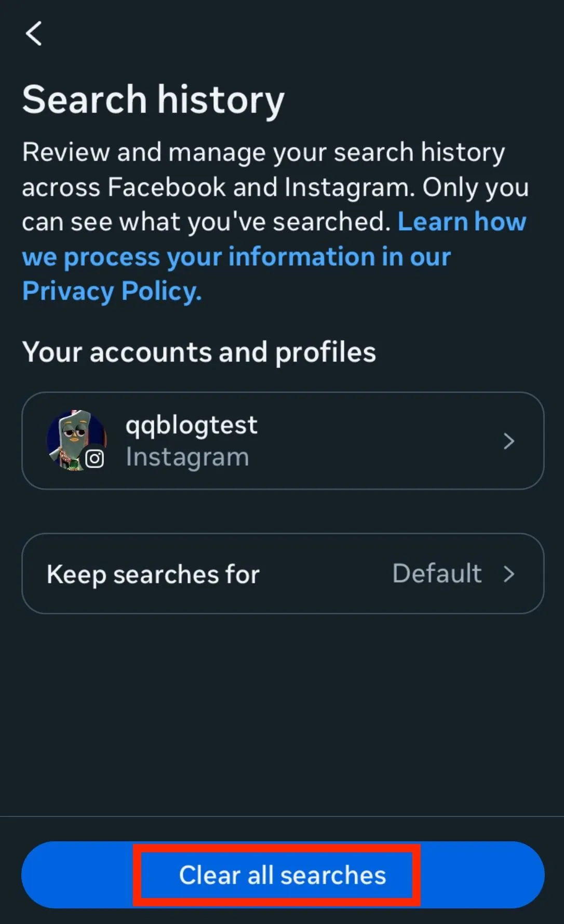
Task: Click the "Review and manage your search history" line
Action: coord(263,152)
